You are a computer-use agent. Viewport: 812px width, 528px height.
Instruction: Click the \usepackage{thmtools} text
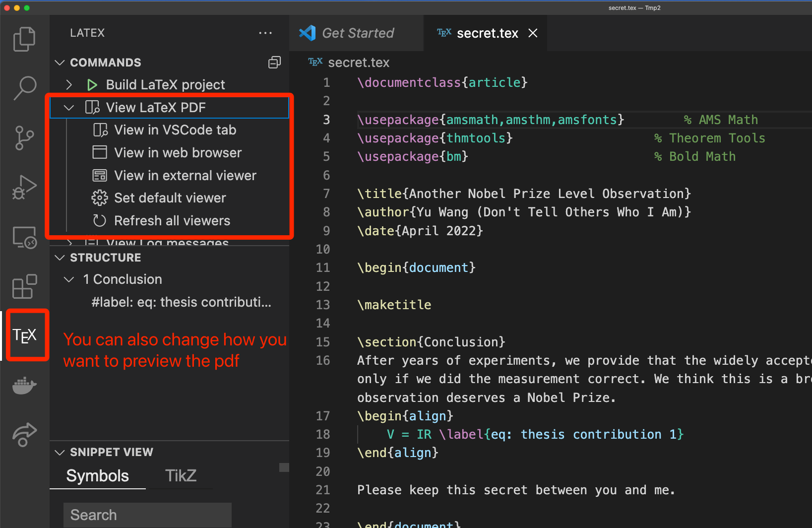point(435,138)
